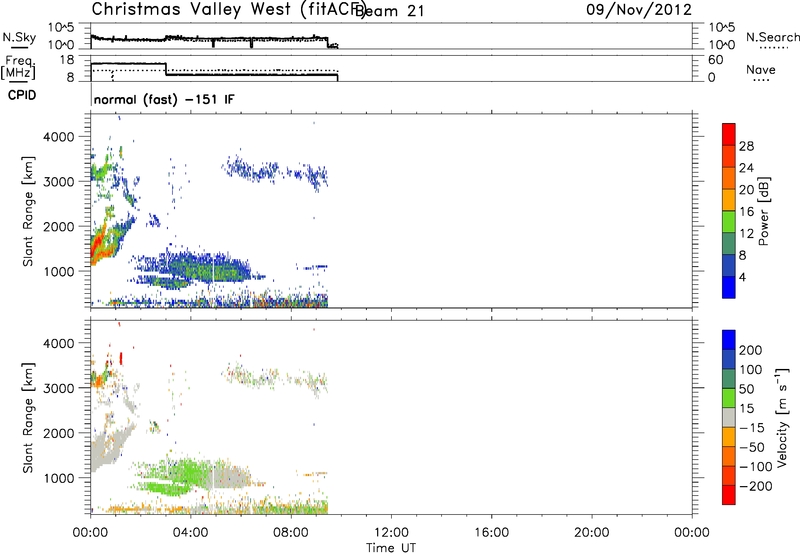Pick the light green 12–16 dB power swatch
Screen dimensions: 800x554
tap(729, 222)
